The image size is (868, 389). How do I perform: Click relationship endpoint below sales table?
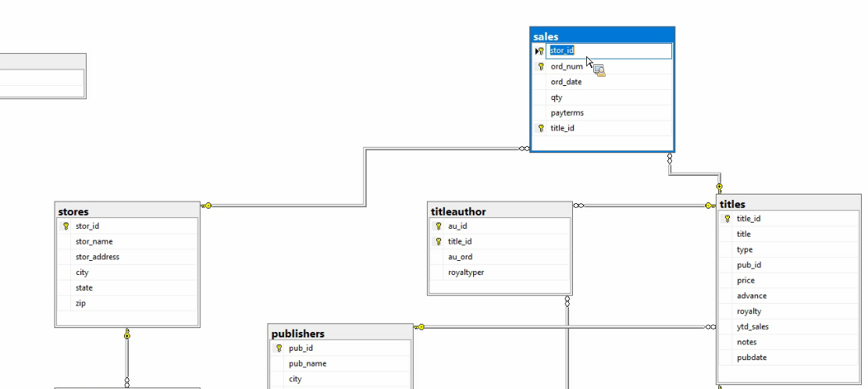(x=669, y=159)
